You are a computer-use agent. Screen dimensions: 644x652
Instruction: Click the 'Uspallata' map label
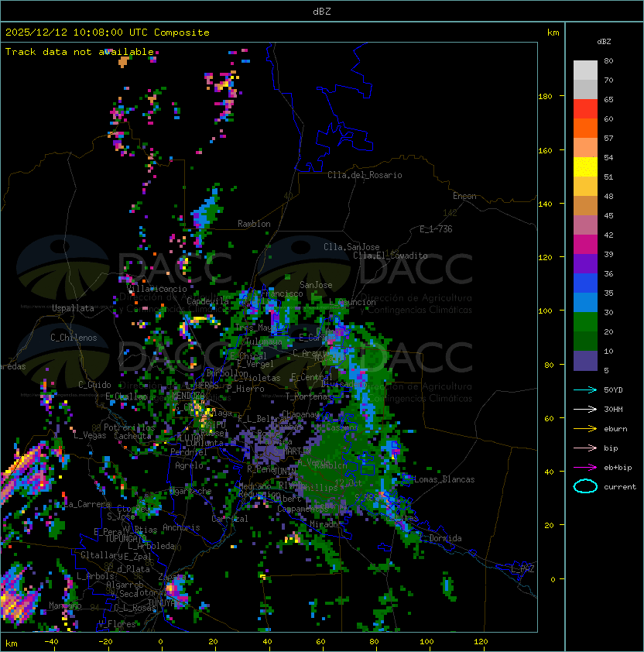[73, 308]
